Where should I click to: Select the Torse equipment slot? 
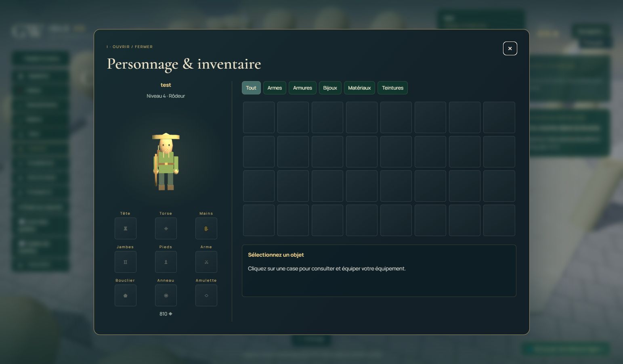pos(166,228)
